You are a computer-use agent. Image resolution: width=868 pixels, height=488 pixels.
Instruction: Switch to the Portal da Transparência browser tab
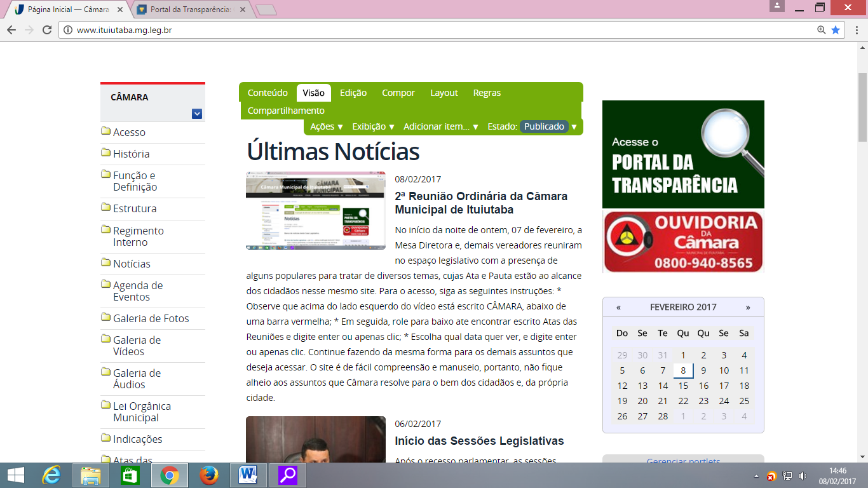tap(191, 10)
